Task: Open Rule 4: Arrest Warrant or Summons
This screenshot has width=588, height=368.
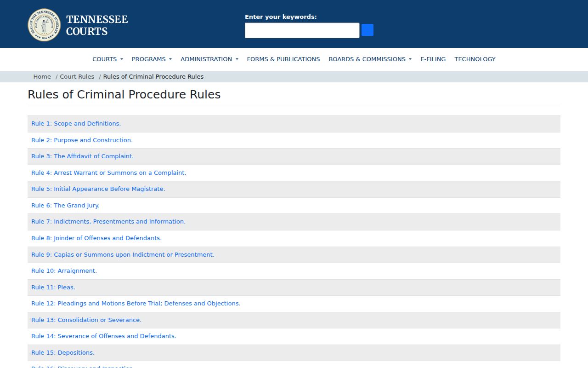Action: (108, 173)
